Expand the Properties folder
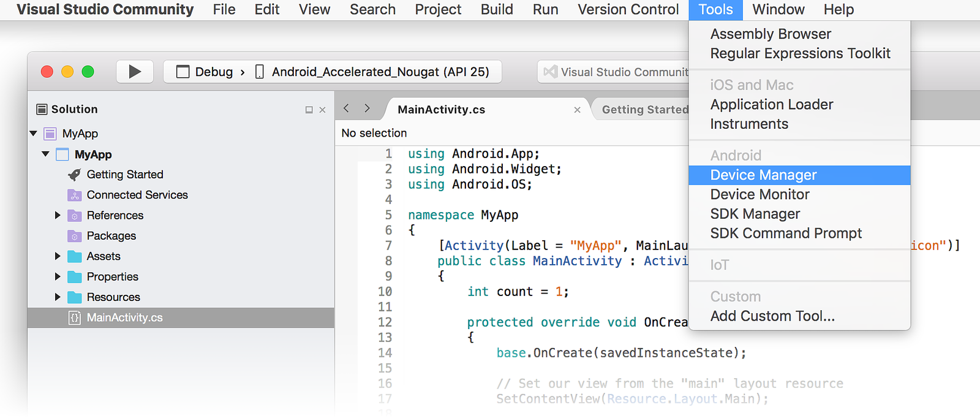This screenshot has width=980, height=418. click(58, 276)
